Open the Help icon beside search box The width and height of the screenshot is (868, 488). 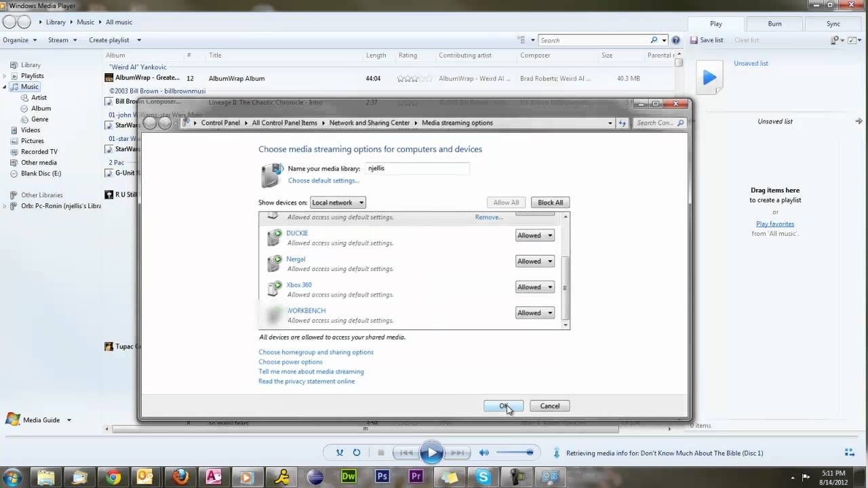pos(675,40)
